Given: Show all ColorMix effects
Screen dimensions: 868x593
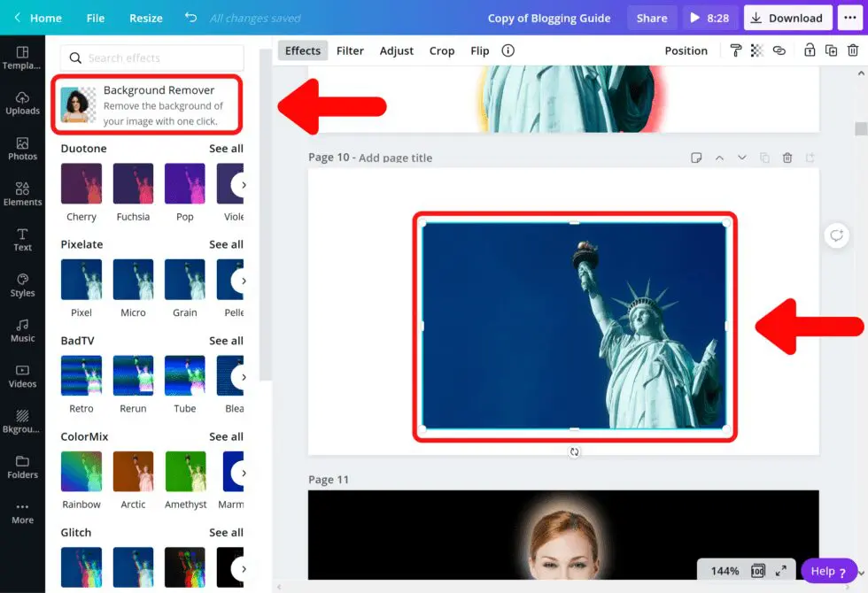Looking at the screenshot, I should (227, 436).
